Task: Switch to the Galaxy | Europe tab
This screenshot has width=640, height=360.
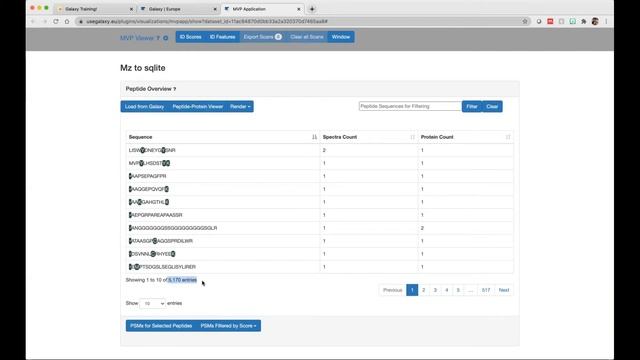Action: [178, 9]
